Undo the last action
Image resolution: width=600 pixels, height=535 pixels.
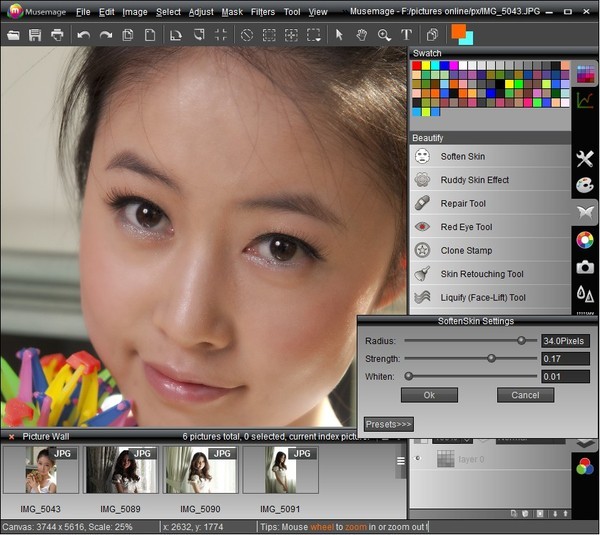pos(83,35)
